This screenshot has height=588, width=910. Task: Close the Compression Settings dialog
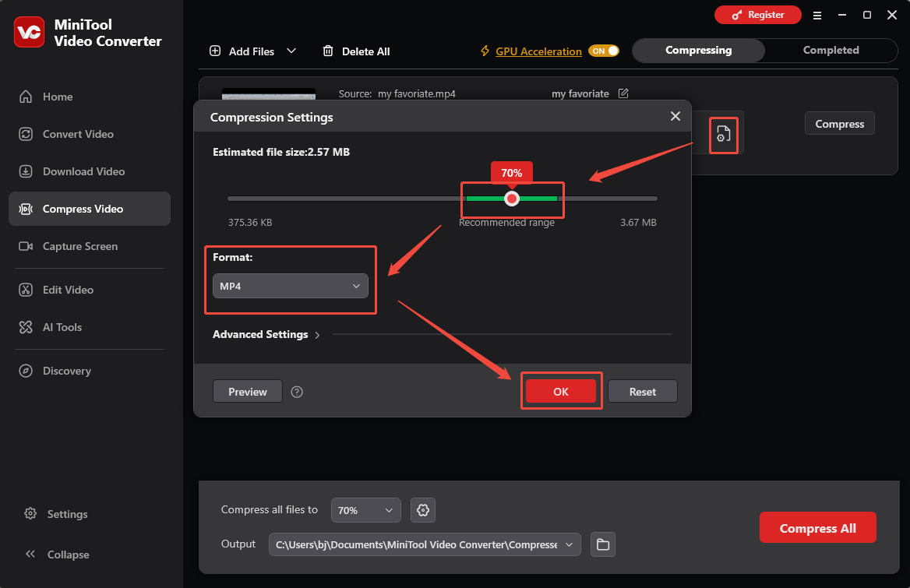click(675, 117)
